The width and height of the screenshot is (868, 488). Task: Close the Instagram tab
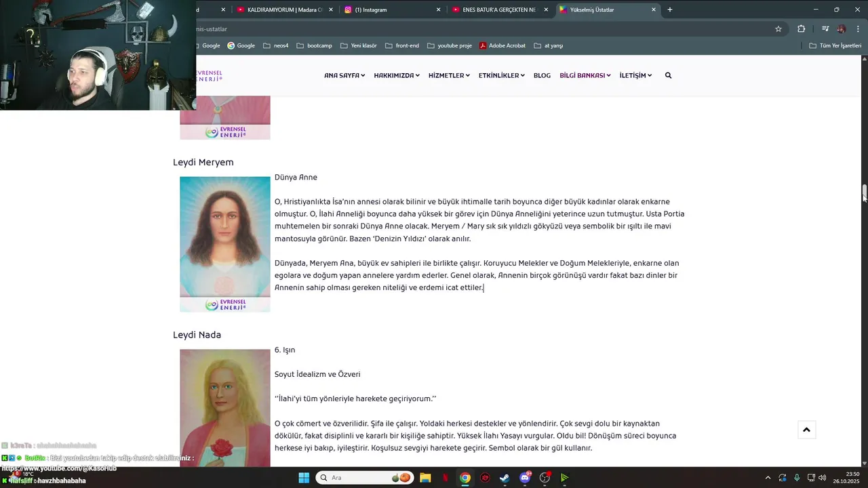pos(438,9)
